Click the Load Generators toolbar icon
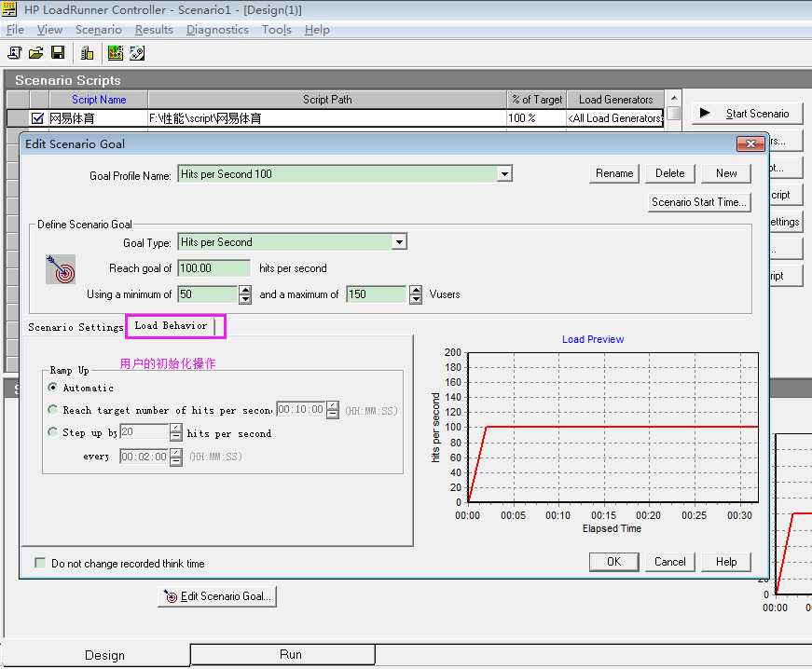The height and width of the screenshot is (669, 812). click(87, 53)
